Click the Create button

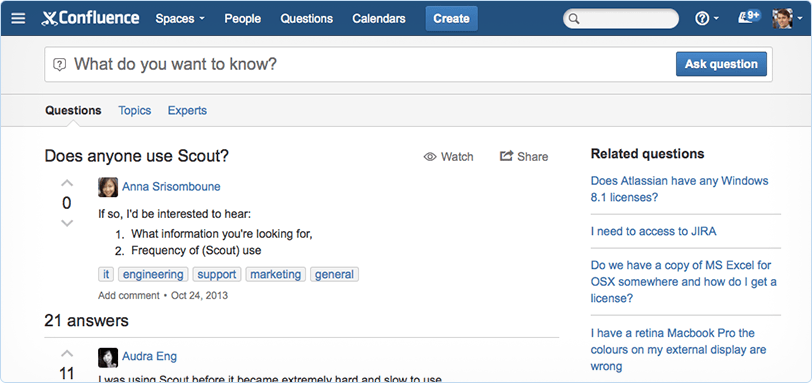point(452,19)
